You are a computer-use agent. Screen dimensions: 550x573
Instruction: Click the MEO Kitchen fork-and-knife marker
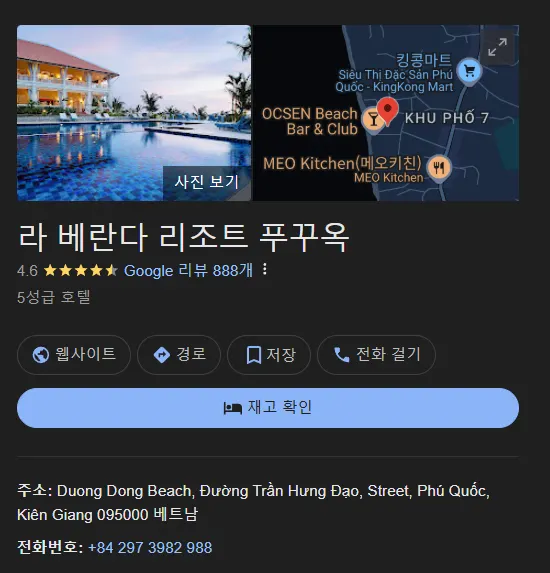tap(439, 168)
